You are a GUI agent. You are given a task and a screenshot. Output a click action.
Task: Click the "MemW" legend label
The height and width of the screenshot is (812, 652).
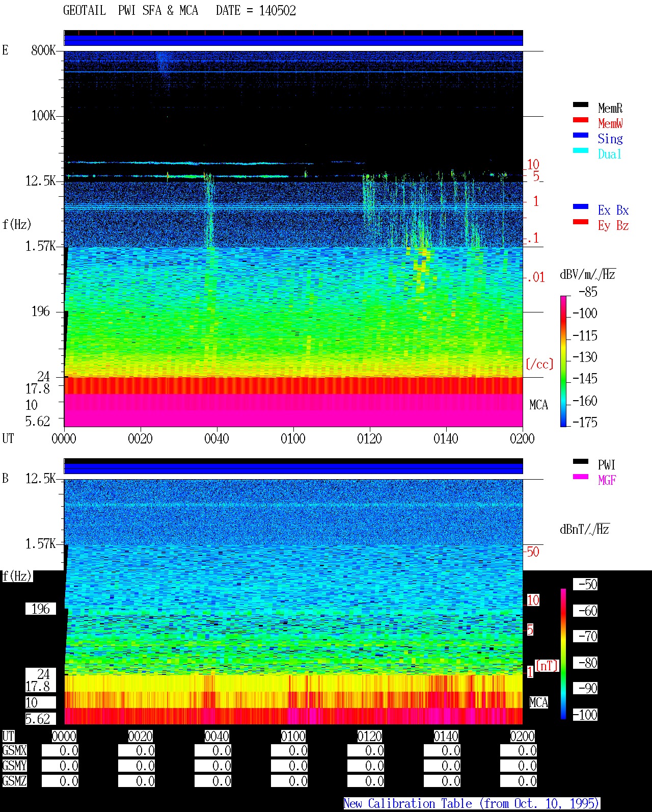[610, 123]
